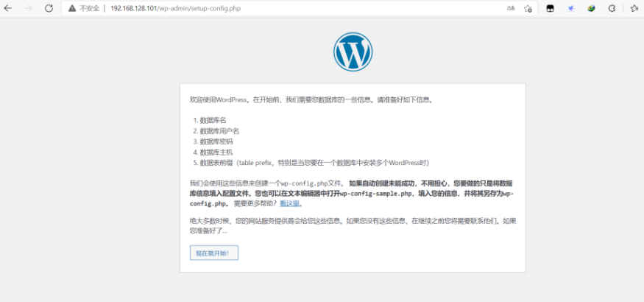Open the Tampermonkey extension icon
The height and width of the screenshot is (302, 644).
click(550, 8)
